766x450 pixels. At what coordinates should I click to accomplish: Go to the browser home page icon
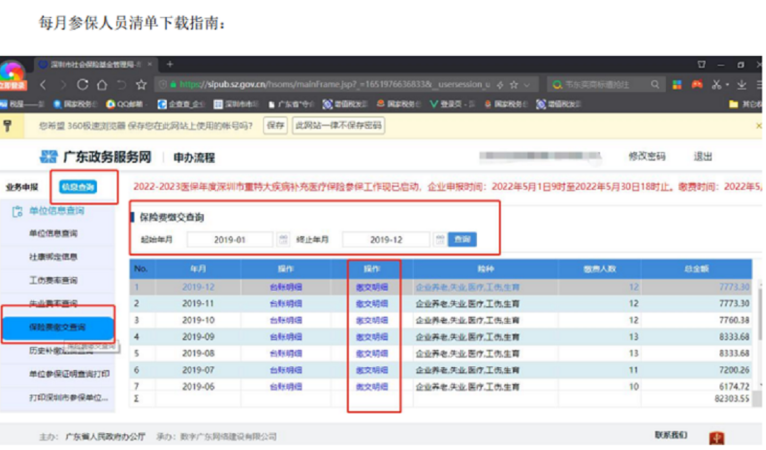tap(102, 85)
